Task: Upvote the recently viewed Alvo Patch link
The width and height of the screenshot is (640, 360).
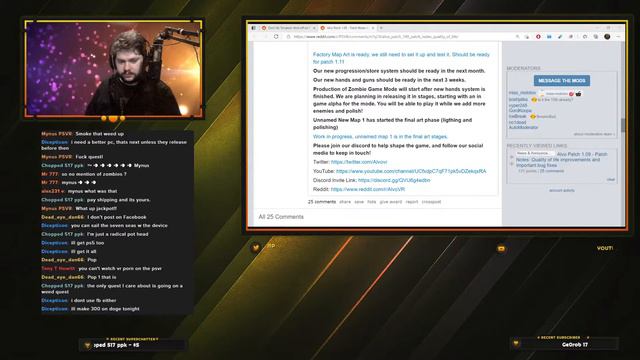Action: tap(511, 157)
